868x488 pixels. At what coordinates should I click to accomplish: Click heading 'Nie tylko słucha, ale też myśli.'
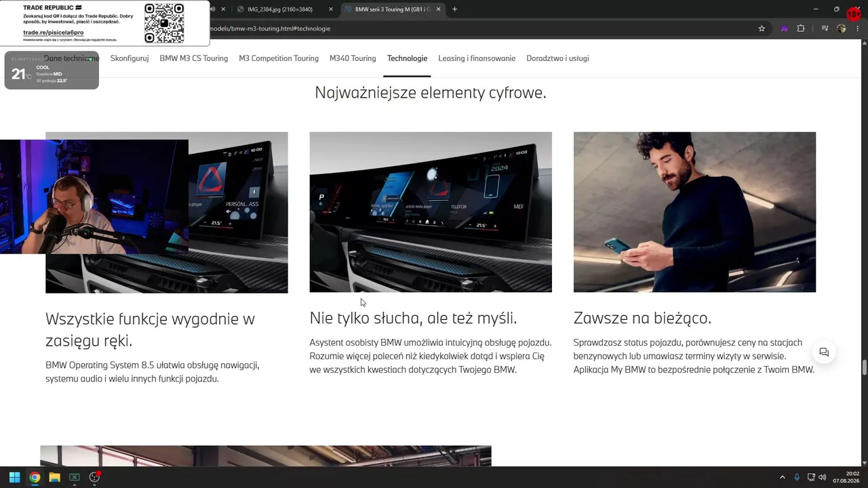[413, 318]
